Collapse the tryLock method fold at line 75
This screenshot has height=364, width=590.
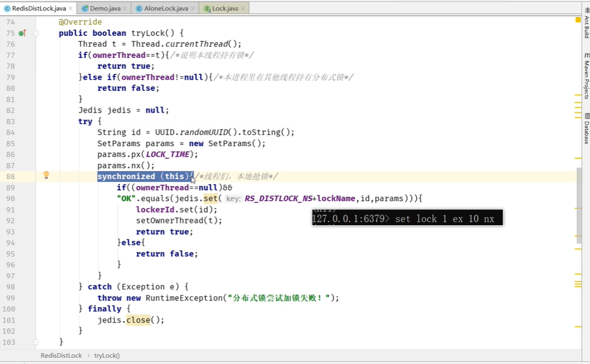coord(36,34)
